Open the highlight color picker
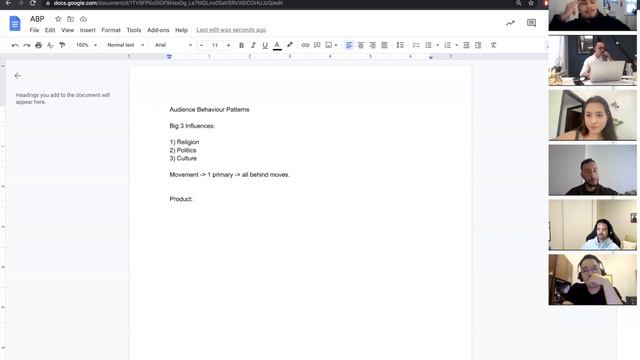The height and width of the screenshot is (360, 640). coord(289,45)
